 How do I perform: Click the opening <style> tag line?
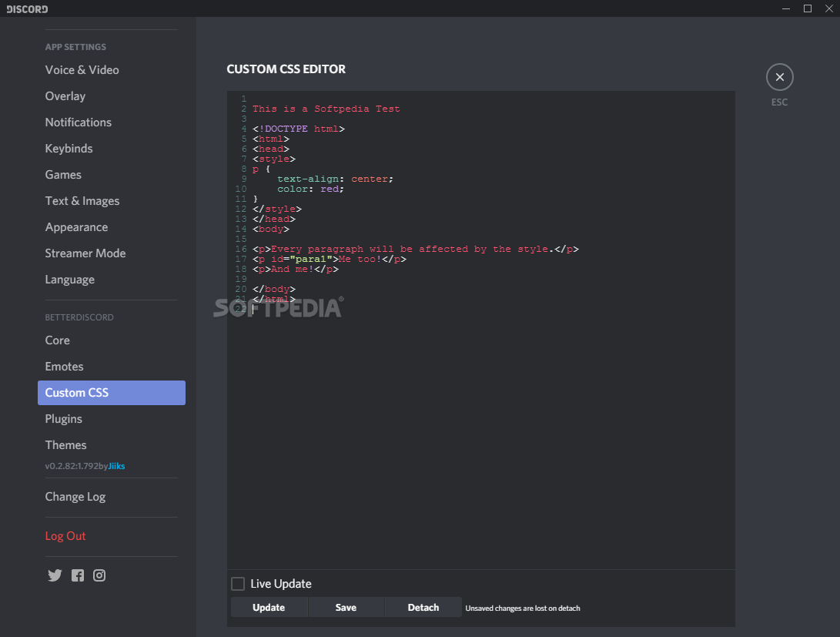point(274,159)
